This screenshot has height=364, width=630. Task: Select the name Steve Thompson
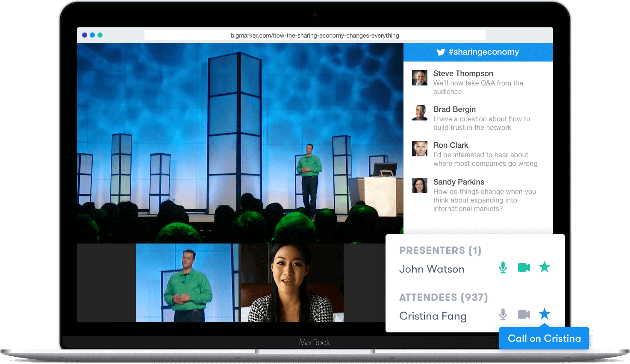click(463, 73)
